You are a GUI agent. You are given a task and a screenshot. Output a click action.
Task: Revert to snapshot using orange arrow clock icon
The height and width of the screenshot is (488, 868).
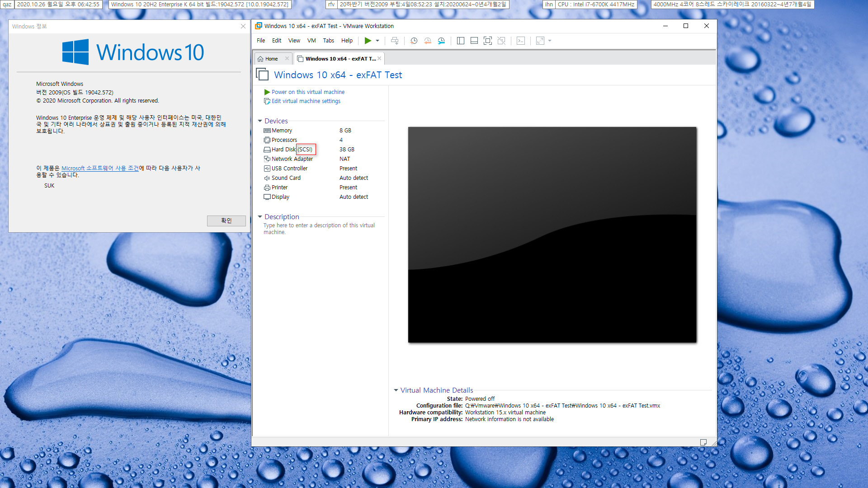[428, 41]
